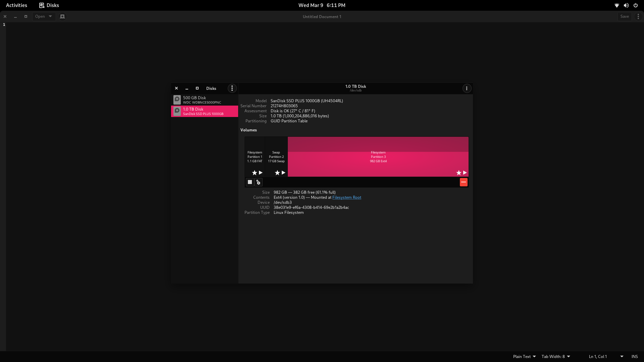The image size is (644, 362).
Task: Open the drive options menu for 1.0 TB Disk
Action: pos(467,88)
